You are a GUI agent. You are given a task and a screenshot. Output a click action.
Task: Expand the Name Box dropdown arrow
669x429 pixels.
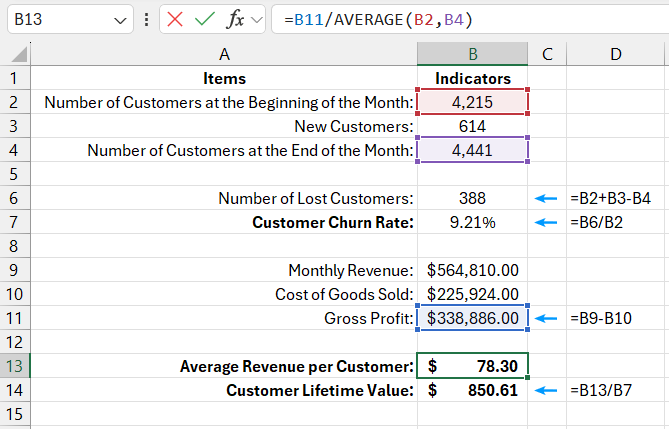[120, 20]
